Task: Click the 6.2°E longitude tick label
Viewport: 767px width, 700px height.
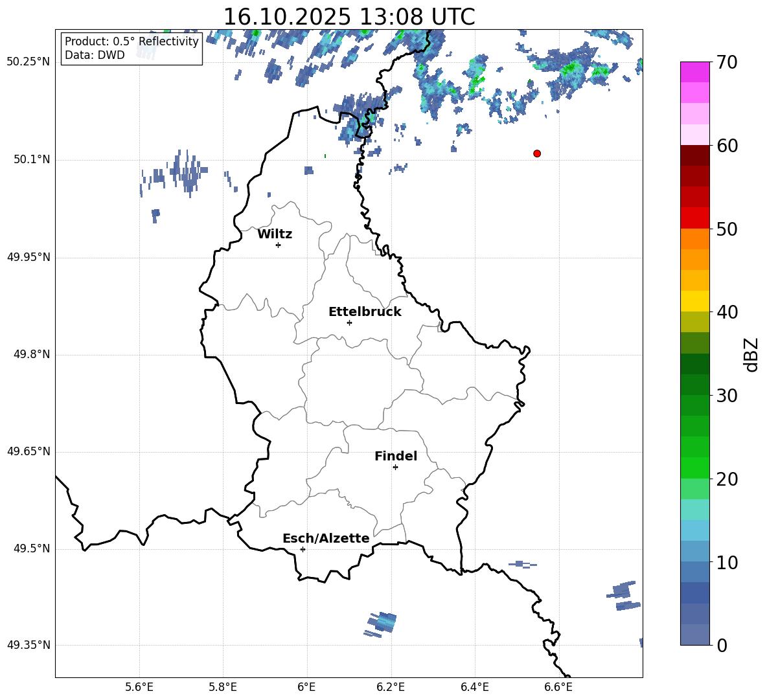Action: (391, 687)
